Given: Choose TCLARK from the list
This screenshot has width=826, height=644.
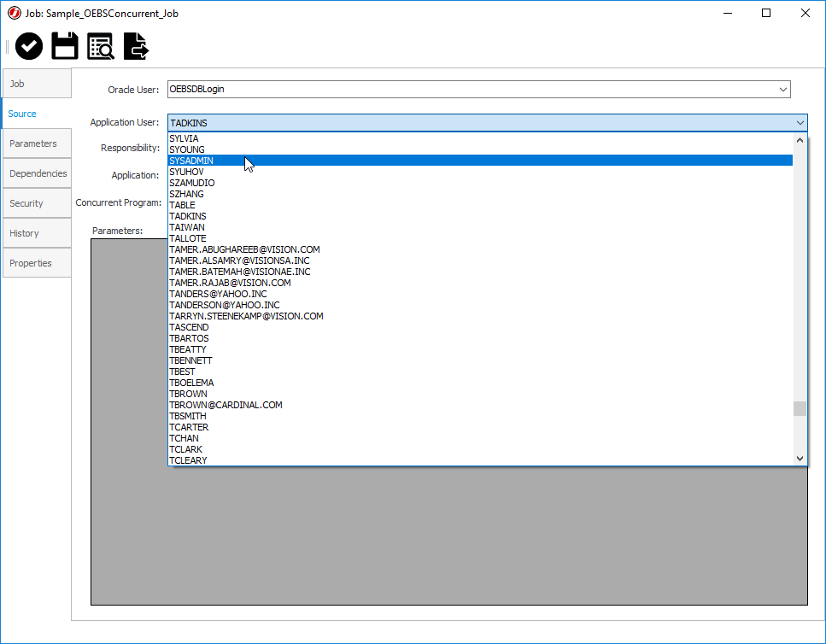Looking at the screenshot, I should click(x=480, y=449).
